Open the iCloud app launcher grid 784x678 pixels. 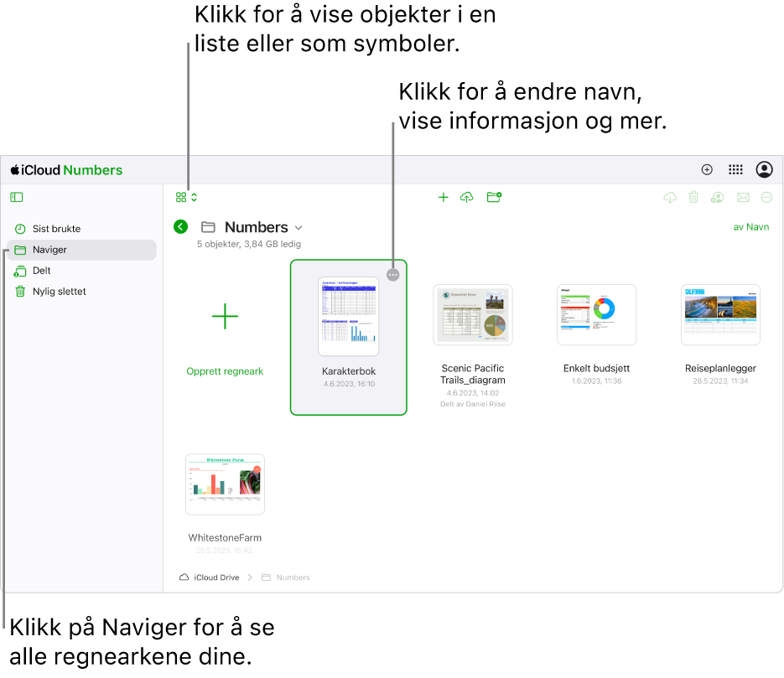click(735, 170)
